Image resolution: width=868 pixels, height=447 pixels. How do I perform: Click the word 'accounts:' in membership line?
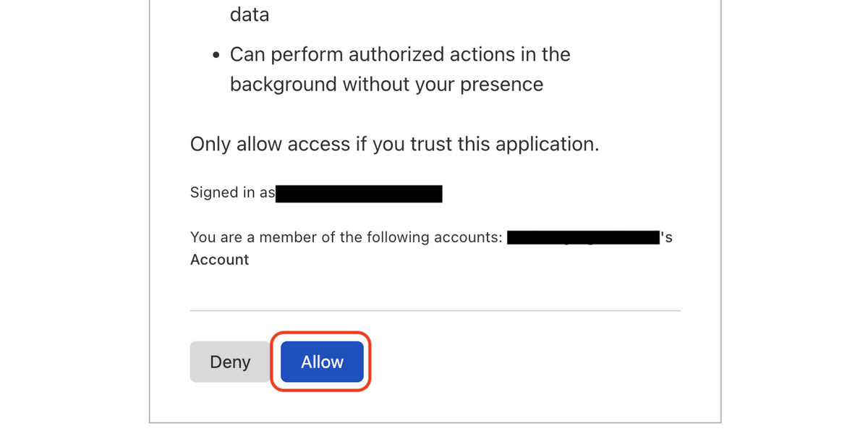pyautogui.click(x=470, y=237)
